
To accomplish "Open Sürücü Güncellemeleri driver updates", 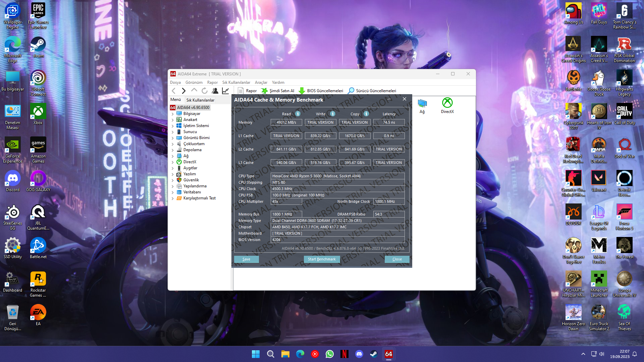I will point(372,91).
